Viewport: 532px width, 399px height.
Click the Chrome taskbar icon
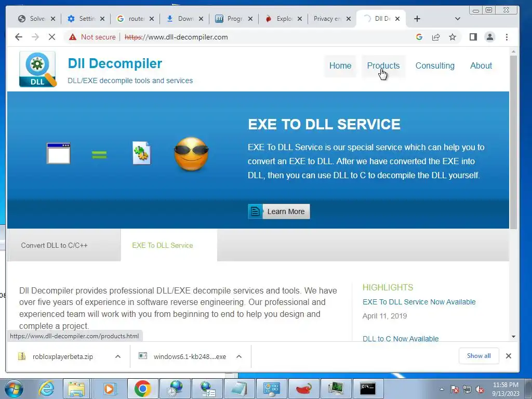[142, 389]
